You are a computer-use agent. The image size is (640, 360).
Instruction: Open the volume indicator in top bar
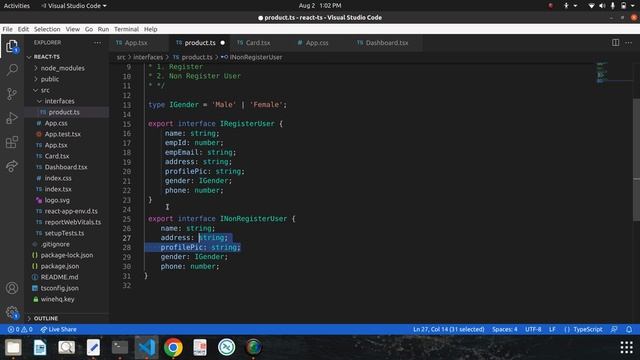tap(602, 6)
